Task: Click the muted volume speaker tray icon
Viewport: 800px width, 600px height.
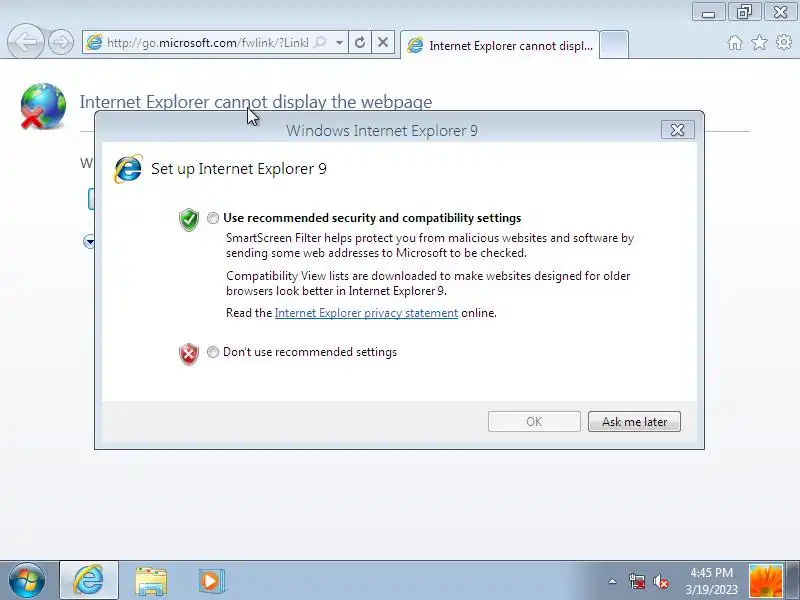Action: 661,581
